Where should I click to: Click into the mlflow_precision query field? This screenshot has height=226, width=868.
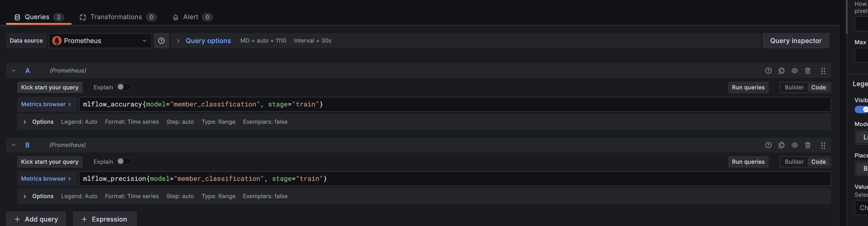(455, 179)
